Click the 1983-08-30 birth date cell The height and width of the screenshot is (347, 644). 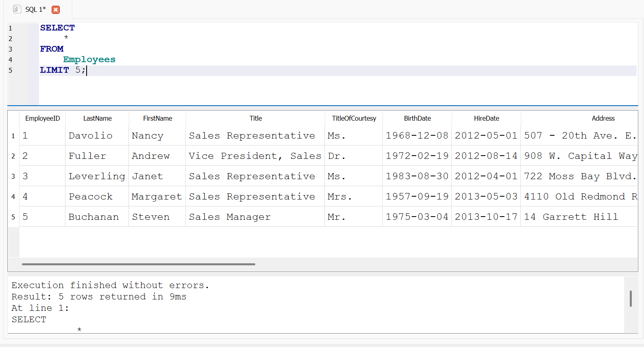(417, 176)
